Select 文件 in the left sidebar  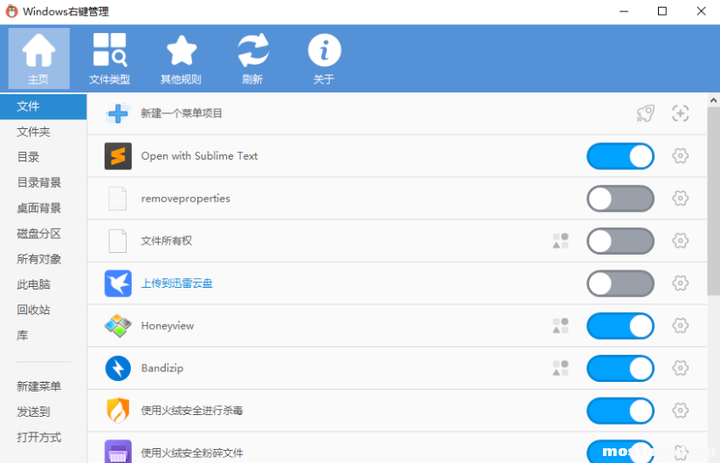coord(43,107)
